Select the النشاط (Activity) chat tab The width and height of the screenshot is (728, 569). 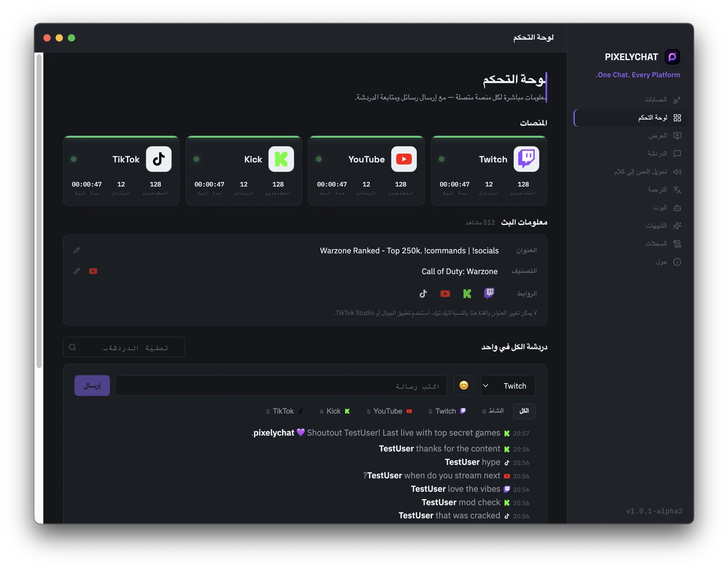tap(493, 411)
